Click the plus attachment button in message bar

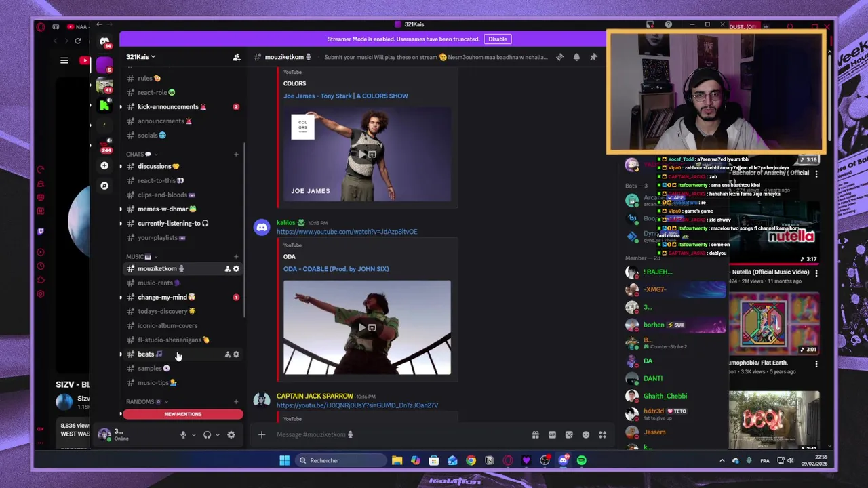click(x=262, y=434)
